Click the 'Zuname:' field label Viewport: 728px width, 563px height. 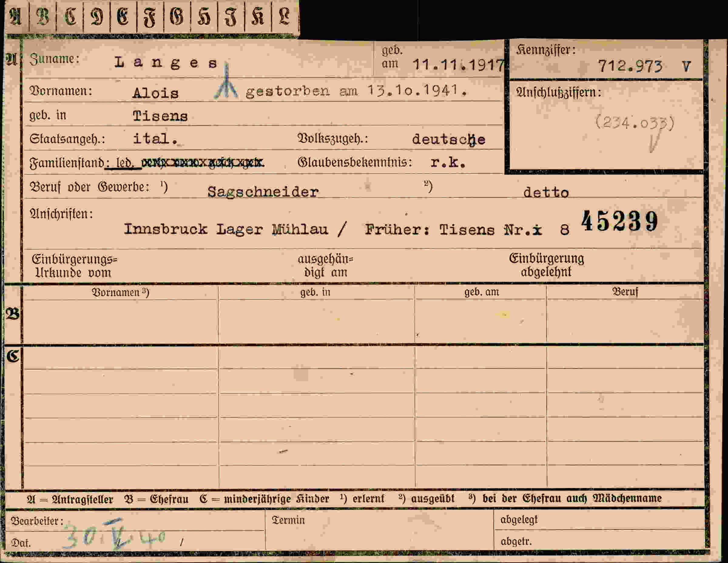pos(54,59)
